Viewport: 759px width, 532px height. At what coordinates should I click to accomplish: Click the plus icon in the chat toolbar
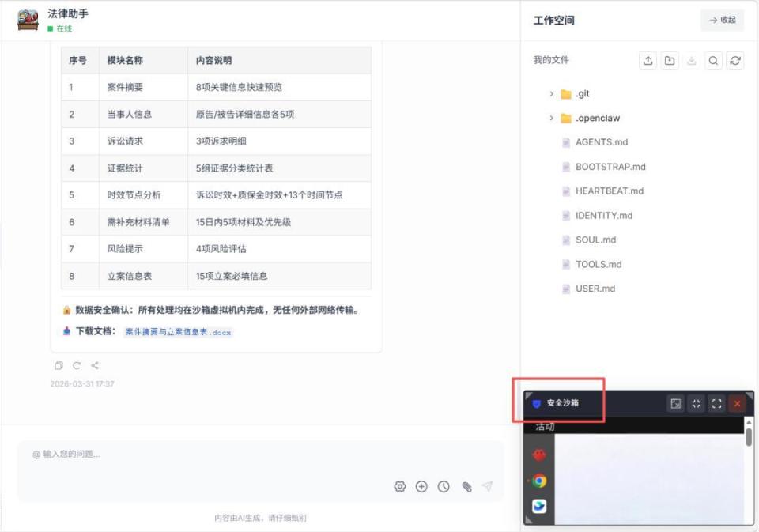coord(421,486)
